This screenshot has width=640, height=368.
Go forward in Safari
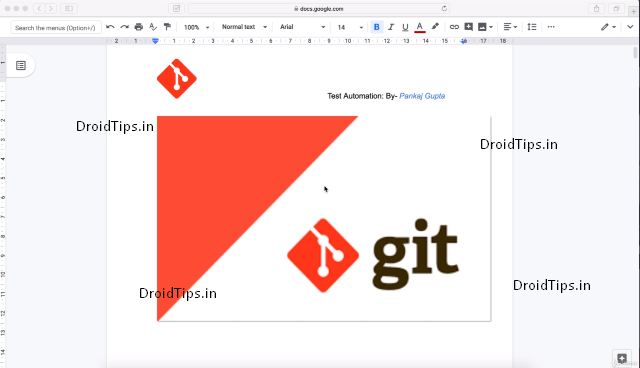click(51, 8)
